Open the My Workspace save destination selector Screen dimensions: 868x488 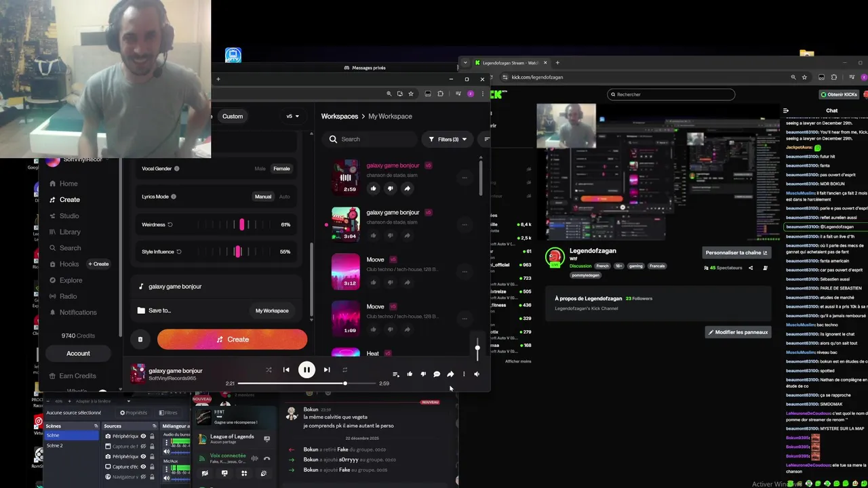click(272, 310)
